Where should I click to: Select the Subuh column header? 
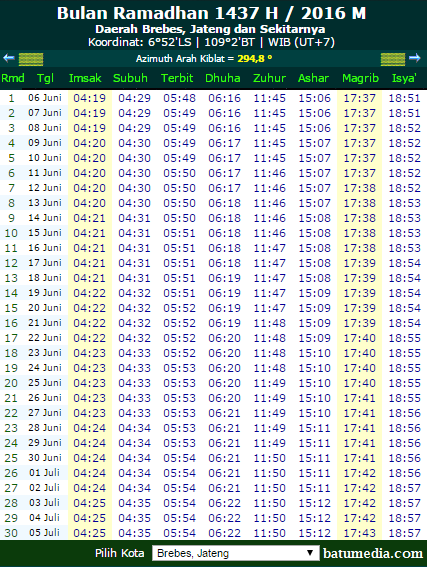click(130, 78)
